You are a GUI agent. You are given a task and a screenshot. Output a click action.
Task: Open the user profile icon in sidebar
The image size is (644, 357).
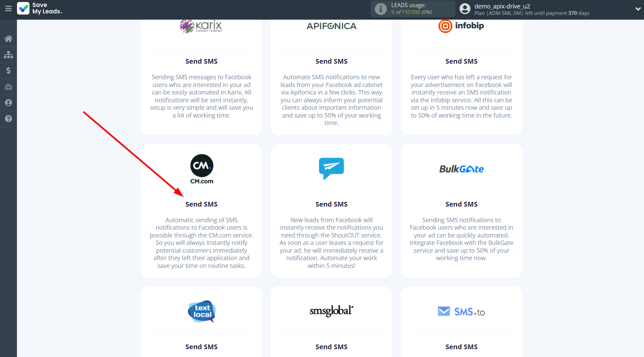click(8, 103)
